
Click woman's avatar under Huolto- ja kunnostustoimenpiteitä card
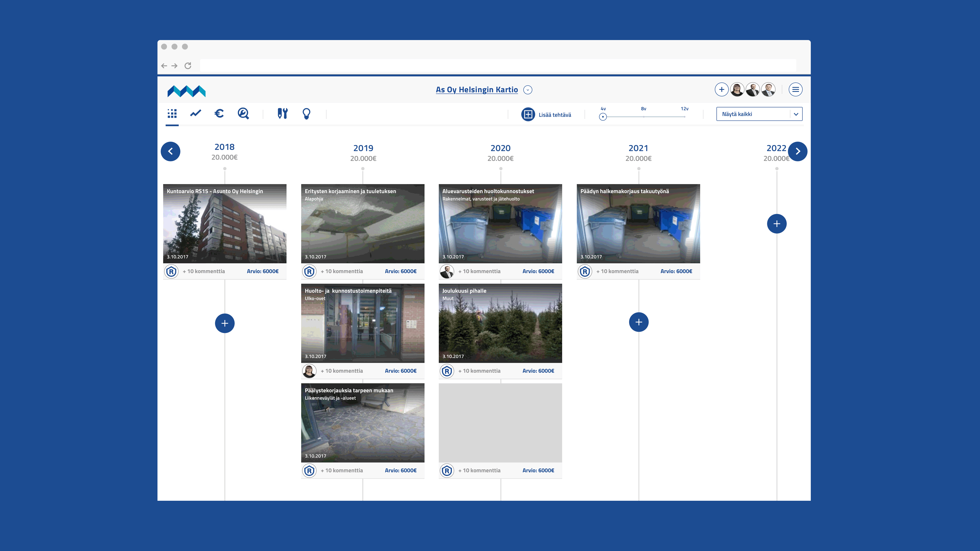(x=309, y=371)
